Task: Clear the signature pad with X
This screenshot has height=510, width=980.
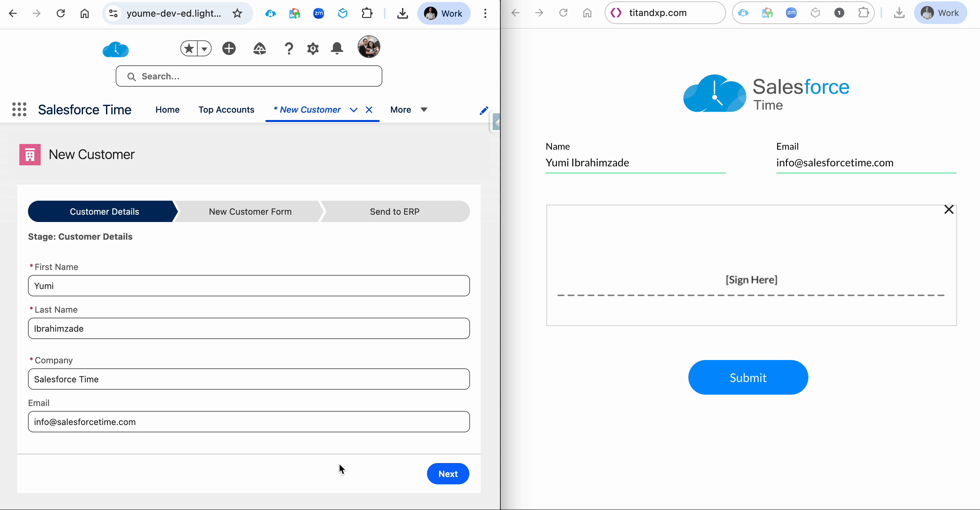Action: (948, 210)
